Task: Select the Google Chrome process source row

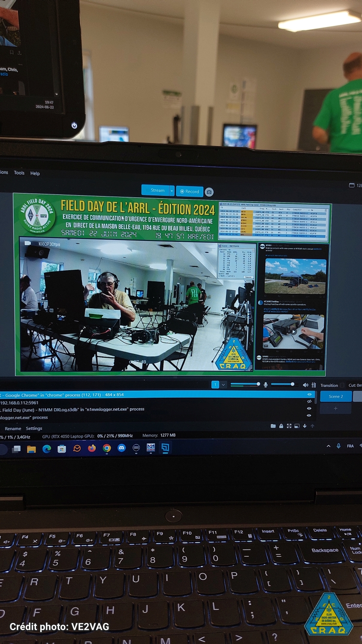Action: click(x=157, y=395)
